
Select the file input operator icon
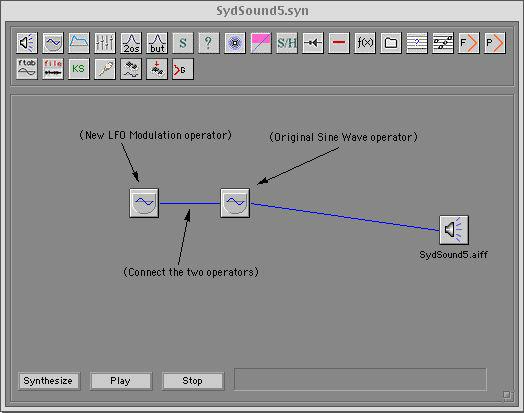(53, 69)
